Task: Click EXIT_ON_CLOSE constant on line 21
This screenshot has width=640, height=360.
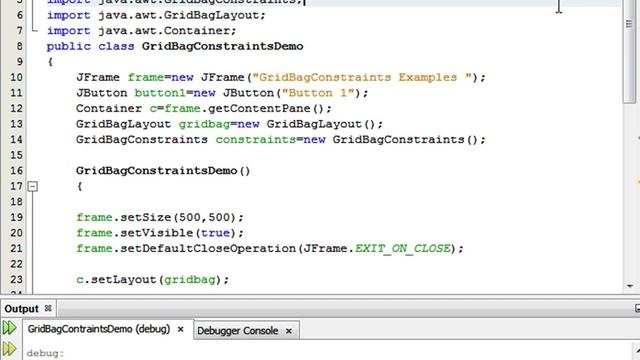Action: [x=403, y=248]
